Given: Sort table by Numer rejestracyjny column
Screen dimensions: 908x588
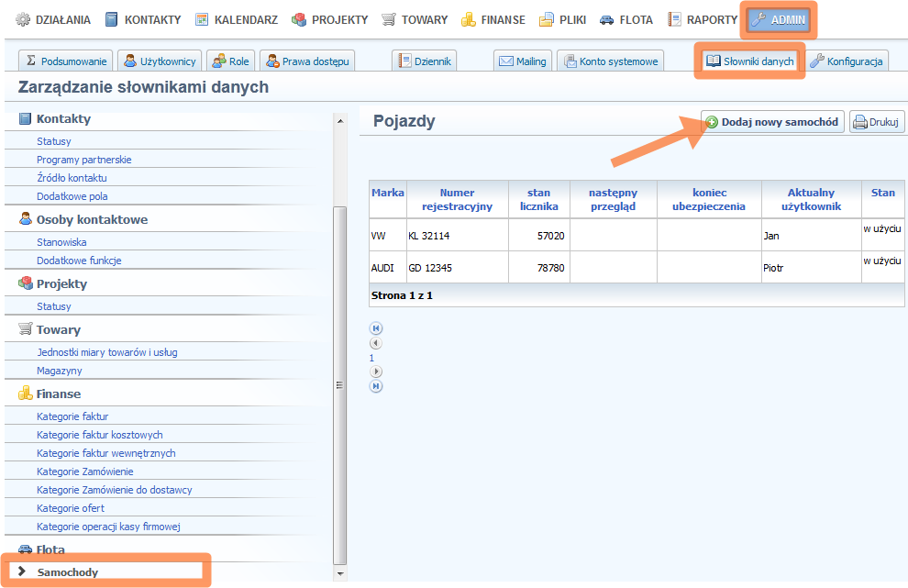Looking at the screenshot, I should [457, 199].
